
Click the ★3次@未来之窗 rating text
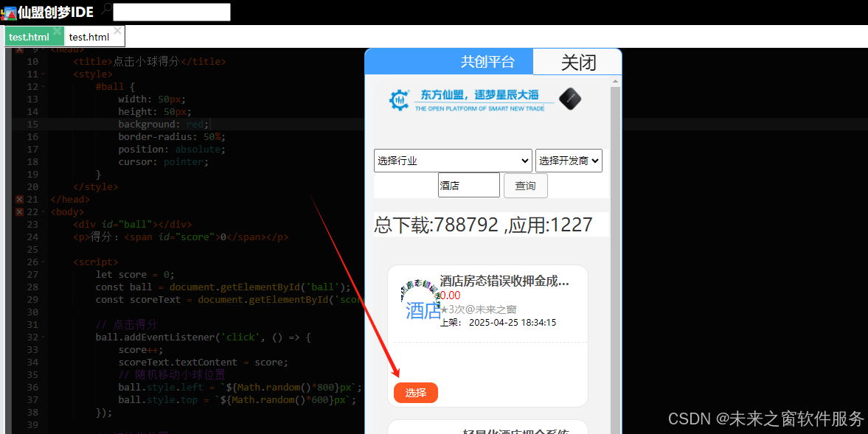coord(479,309)
